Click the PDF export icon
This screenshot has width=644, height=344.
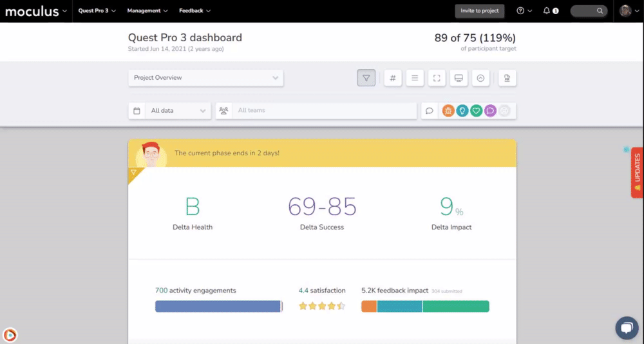507,78
